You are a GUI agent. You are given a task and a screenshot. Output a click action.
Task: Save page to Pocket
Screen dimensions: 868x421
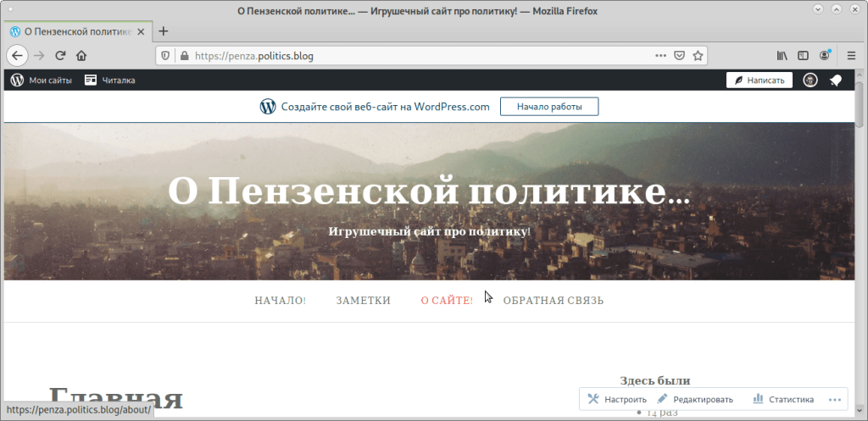pos(680,56)
